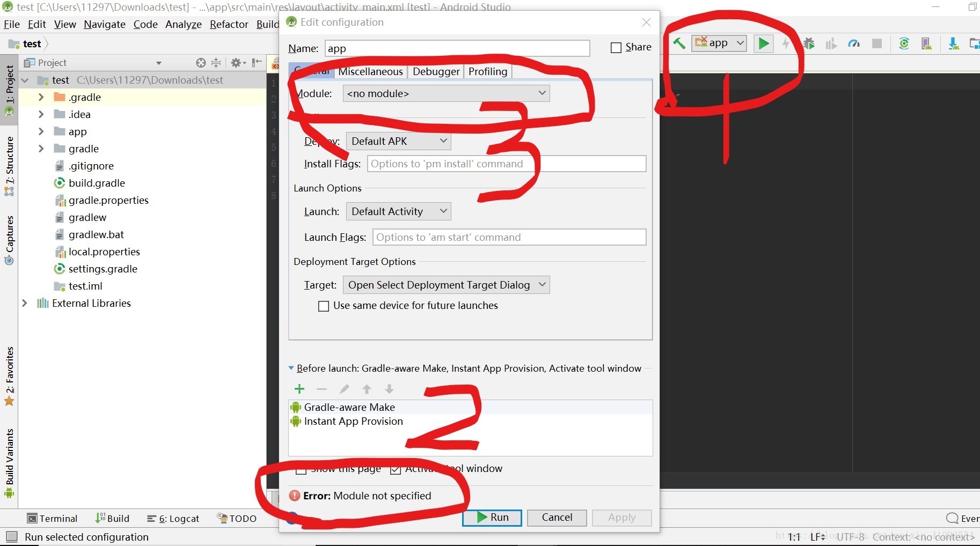
Task: Expand External Libraries node
Action: coord(24,303)
